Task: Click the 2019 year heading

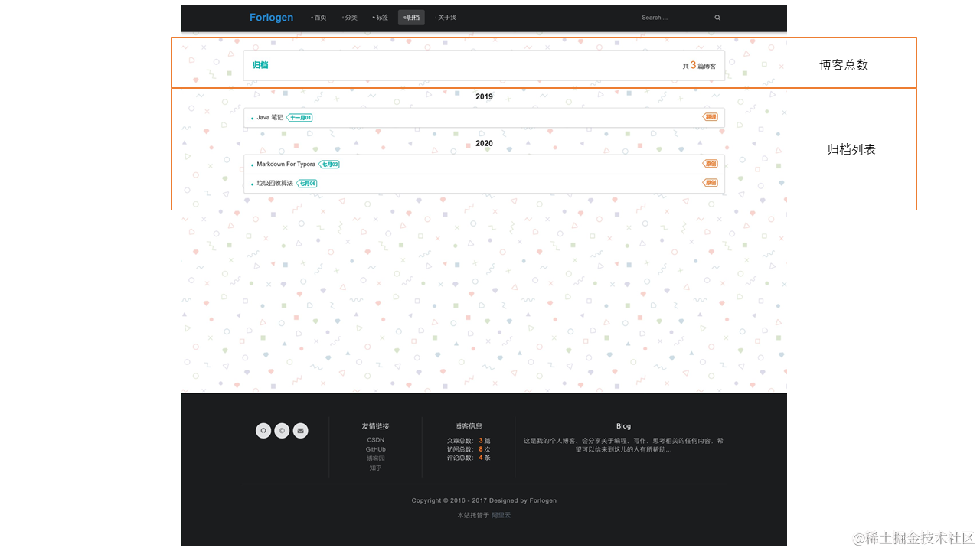Action: pyautogui.click(x=484, y=97)
